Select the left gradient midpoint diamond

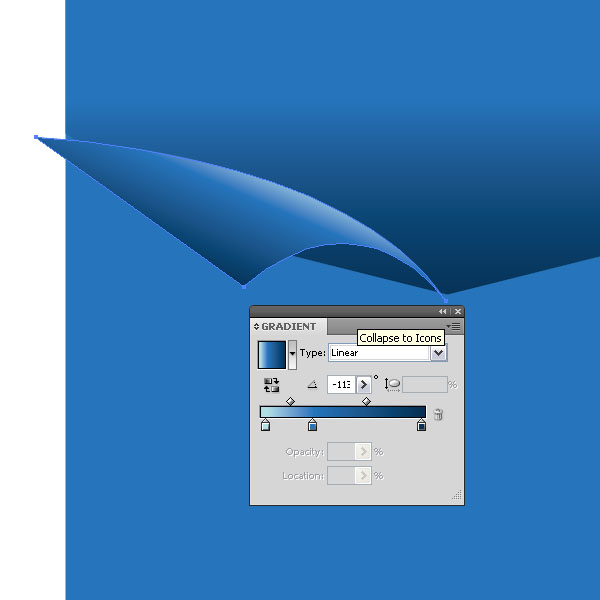[290, 401]
